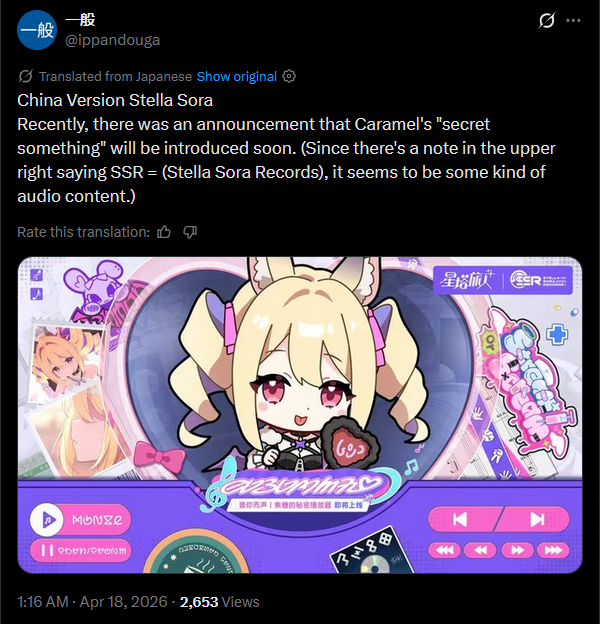Open the 一般 display name link
The width and height of the screenshot is (600, 624).
(x=80, y=20)
